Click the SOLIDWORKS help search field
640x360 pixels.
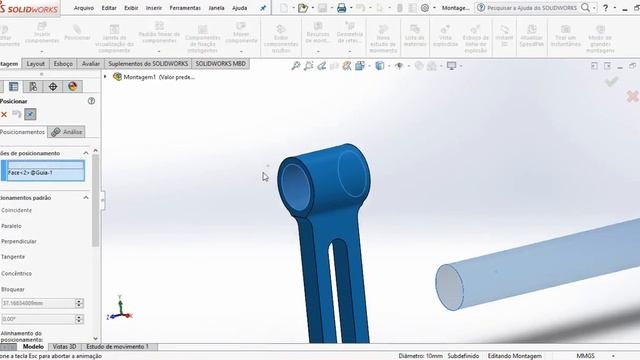pos(532,8)
